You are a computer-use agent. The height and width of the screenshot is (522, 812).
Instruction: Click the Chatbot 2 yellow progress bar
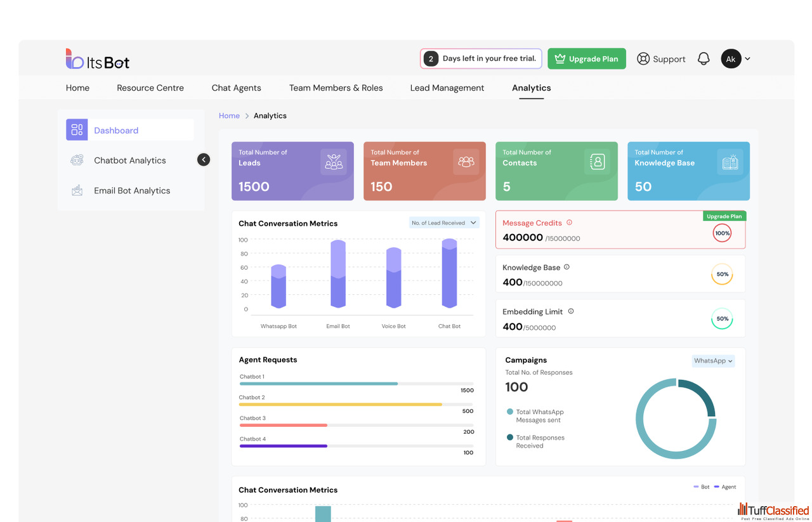(x=341, y=404)
